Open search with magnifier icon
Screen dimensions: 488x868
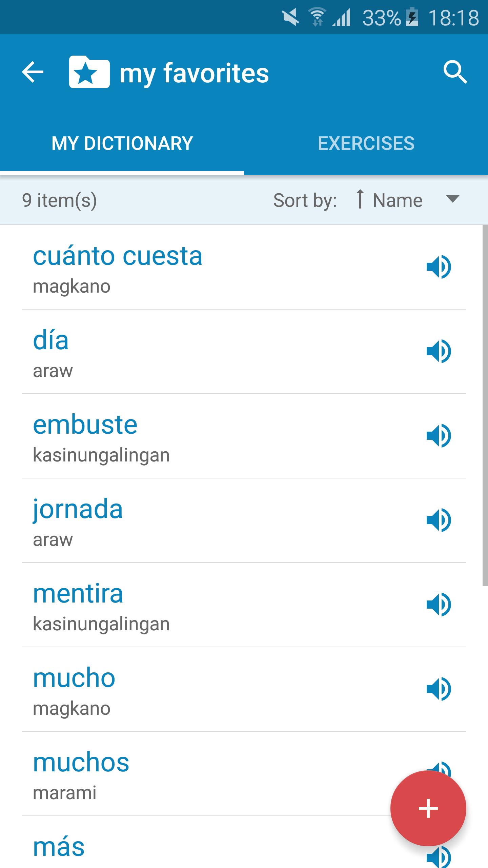pyautogui.click(x=455, y=72)
